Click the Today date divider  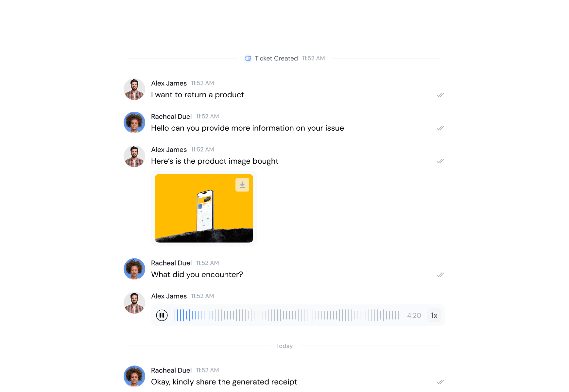click(x=284, y=346)
